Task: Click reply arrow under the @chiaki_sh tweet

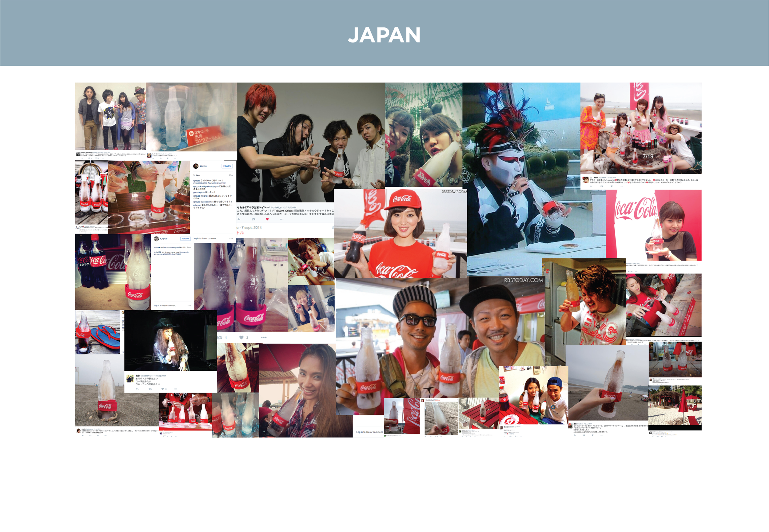Action: 239,219
